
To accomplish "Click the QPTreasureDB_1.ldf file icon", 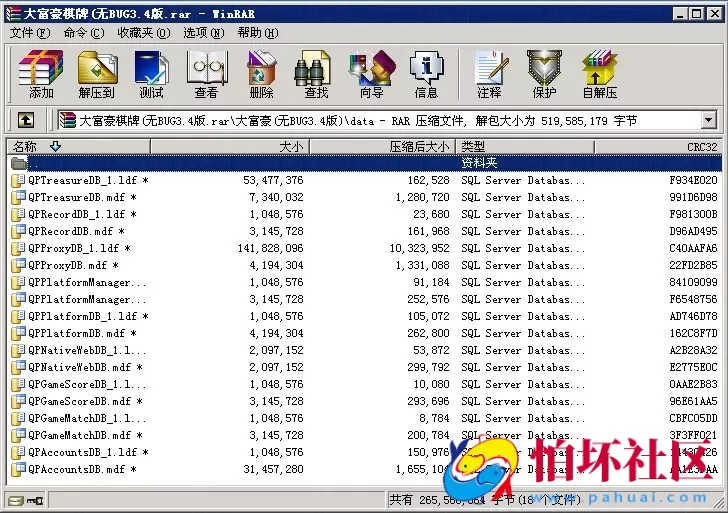I will [18, 180].
